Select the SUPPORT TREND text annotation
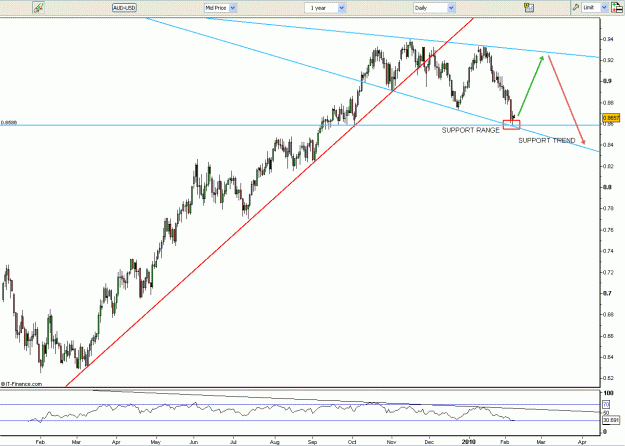Viewport: 625px width, 446px height. coord(546,140)
